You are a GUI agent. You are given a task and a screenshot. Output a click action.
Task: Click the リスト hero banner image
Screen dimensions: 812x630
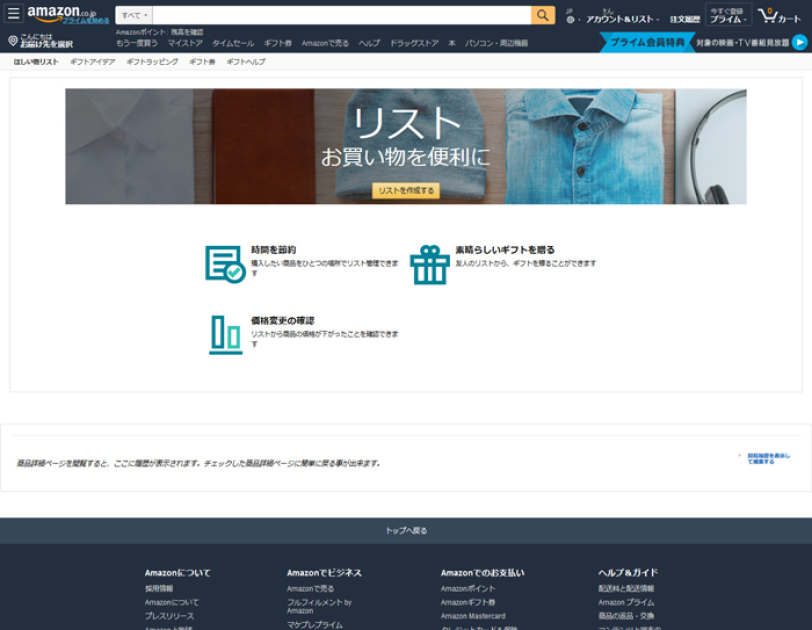tap(406, 146)
